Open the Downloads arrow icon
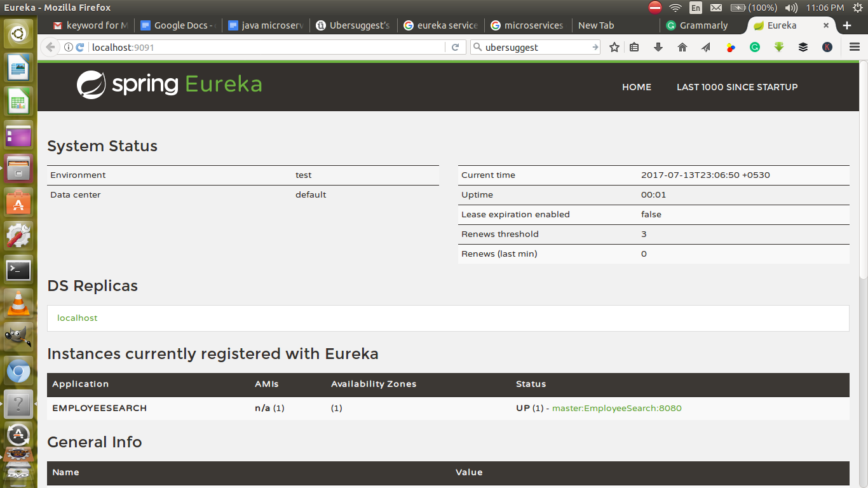The image size is (868, 488). (x=658, y=47)
